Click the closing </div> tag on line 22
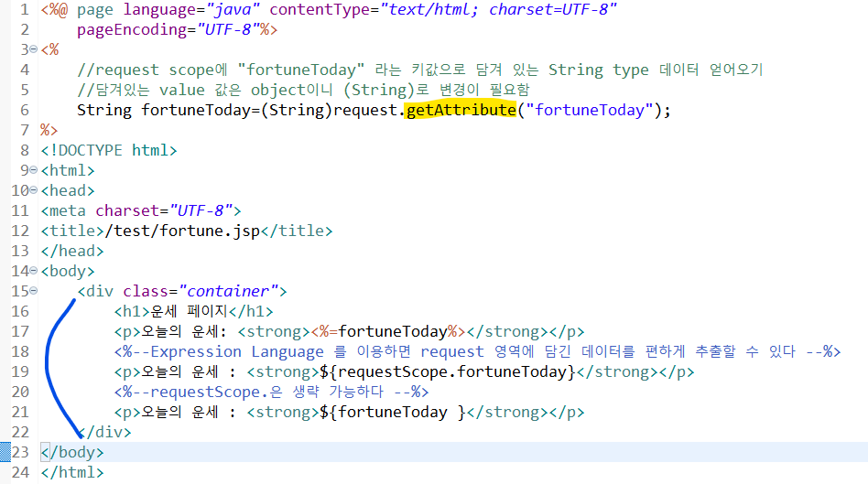The height and width of the screenshot is (484, 868). 104,432
